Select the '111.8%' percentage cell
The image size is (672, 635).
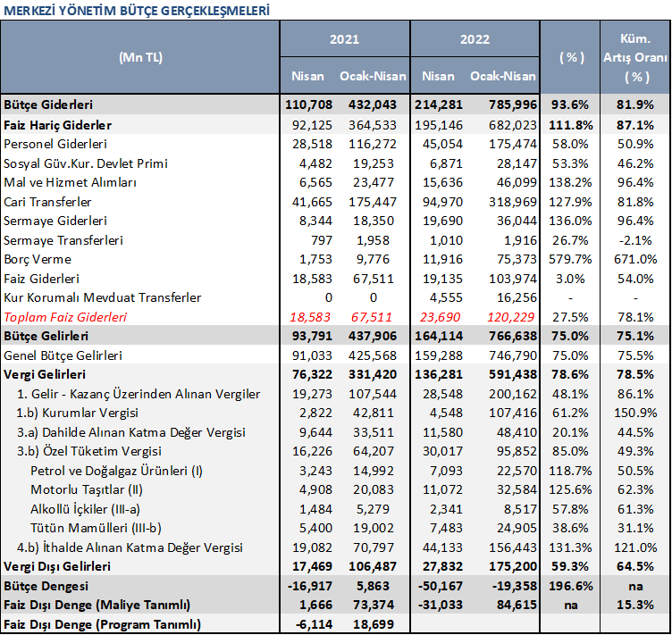point(571,125)
